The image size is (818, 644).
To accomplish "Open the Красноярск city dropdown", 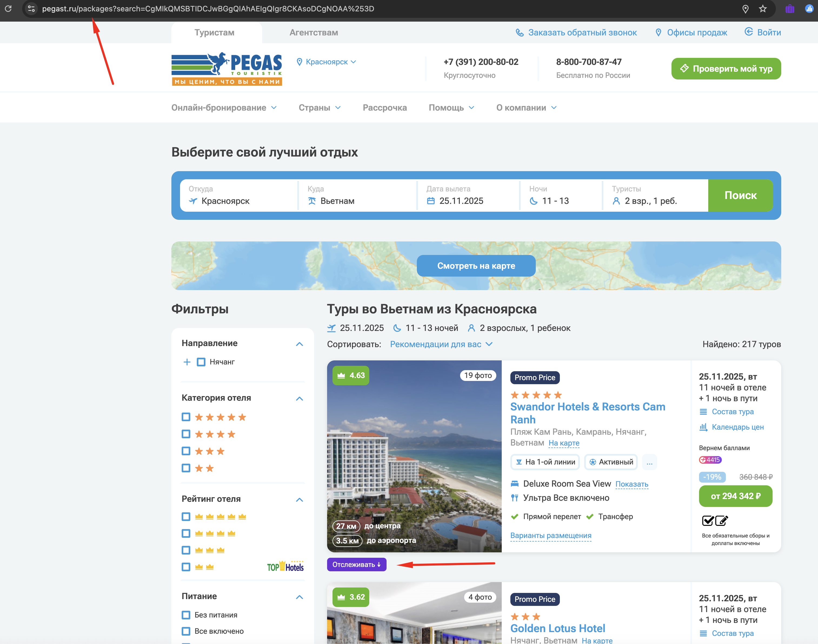I will [327, 62].
